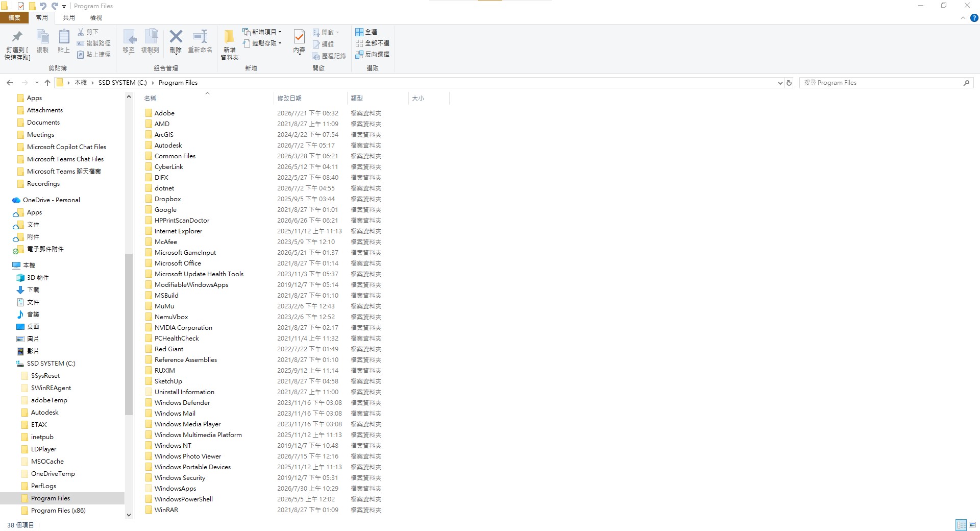Click the 刪除 delete X icon
The width and height of the screenshot is (980, 531).
point(176,36)
